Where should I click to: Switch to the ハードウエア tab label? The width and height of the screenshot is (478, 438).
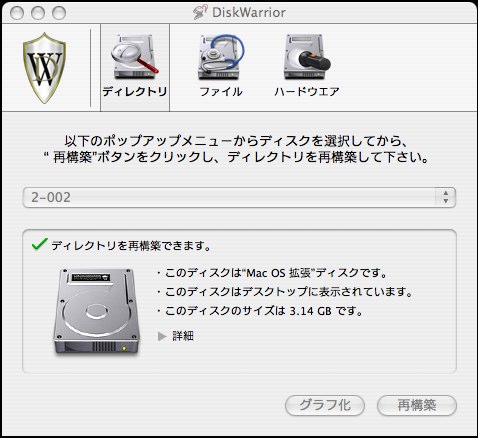pyautogui.click(x=307, y=91)
